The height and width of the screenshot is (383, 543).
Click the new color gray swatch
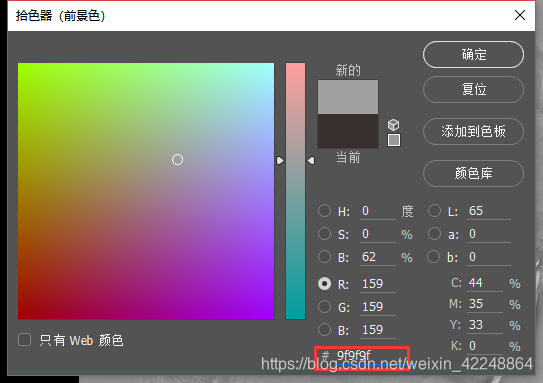[x=348, y=97]
